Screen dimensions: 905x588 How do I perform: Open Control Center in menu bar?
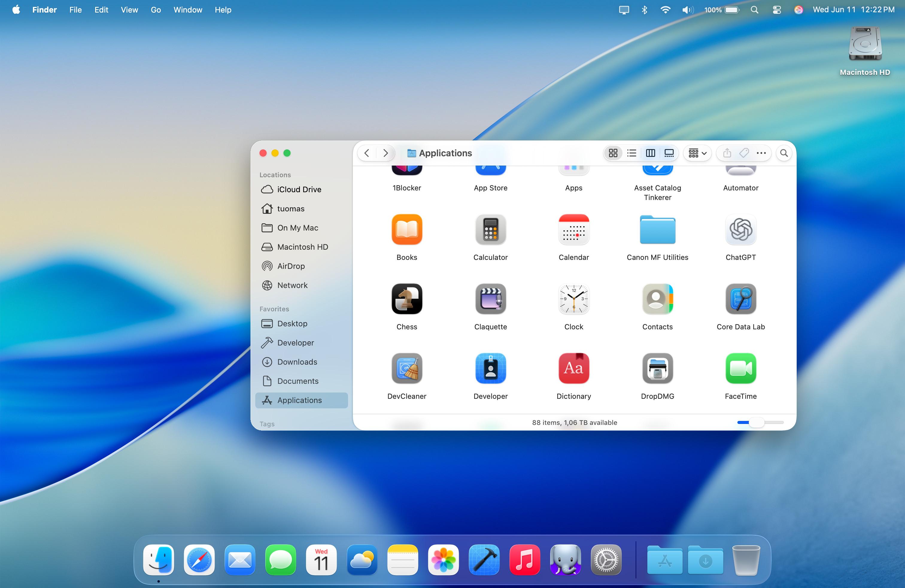tap(777, 10)
